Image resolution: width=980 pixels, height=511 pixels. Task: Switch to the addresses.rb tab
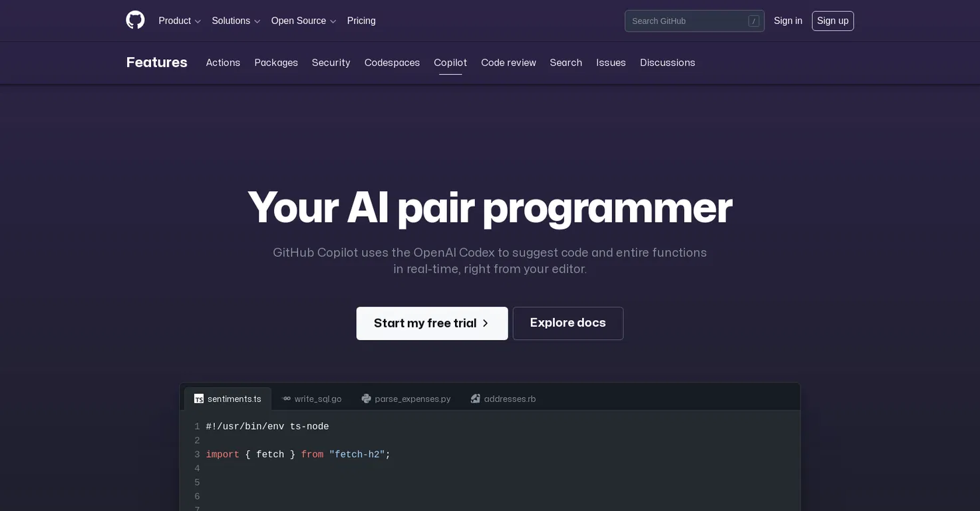coord(503,399)
